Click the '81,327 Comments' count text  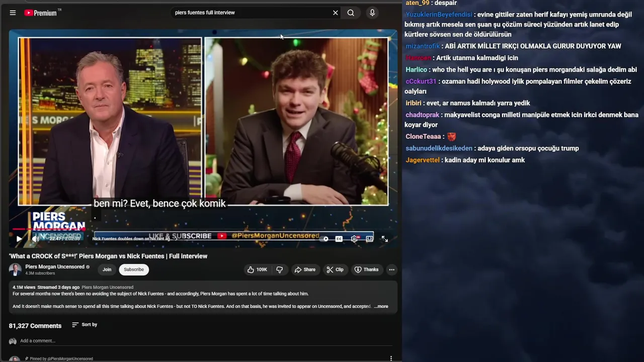coord(35,326)
